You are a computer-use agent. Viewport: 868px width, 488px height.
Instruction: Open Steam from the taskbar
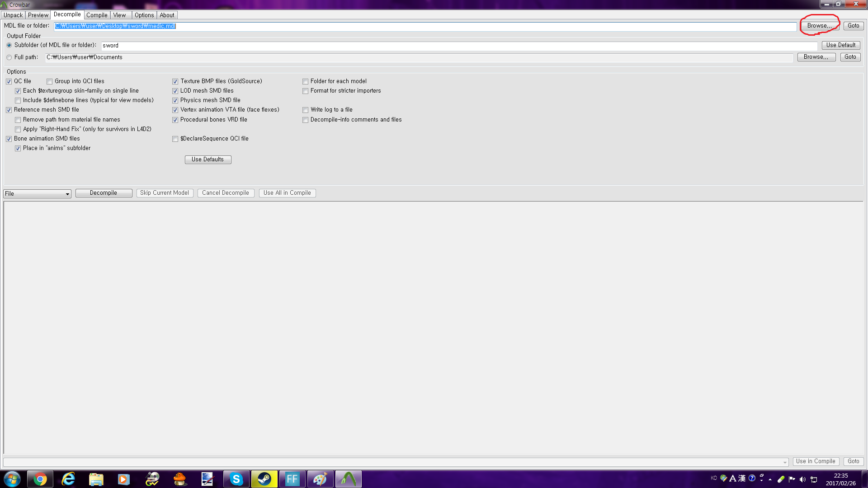pyautogui.click(x=264, y=479)
